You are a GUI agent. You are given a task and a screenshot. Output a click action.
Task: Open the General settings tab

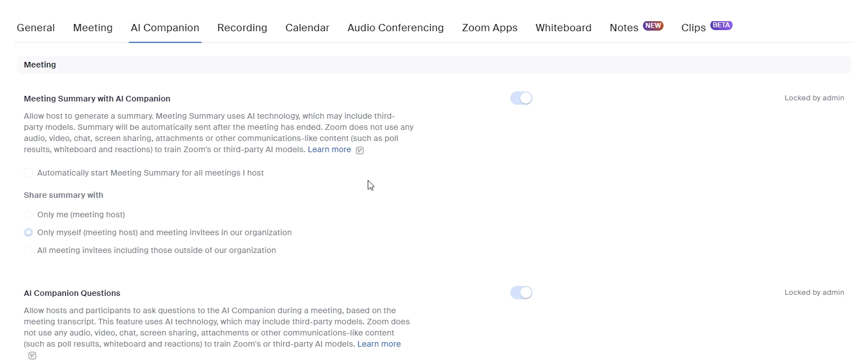point(36,27)
